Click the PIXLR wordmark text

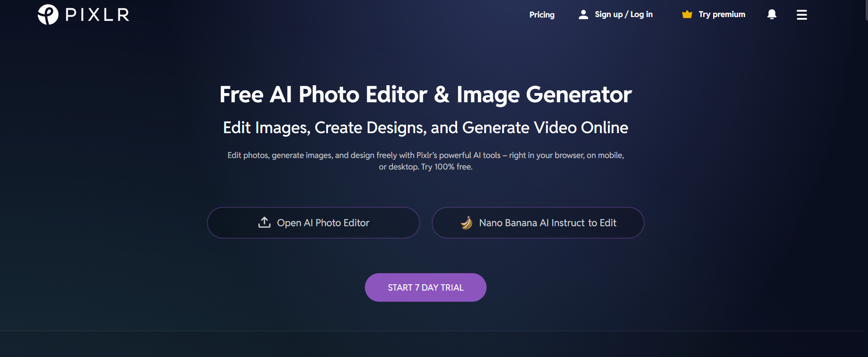point(97,15)
